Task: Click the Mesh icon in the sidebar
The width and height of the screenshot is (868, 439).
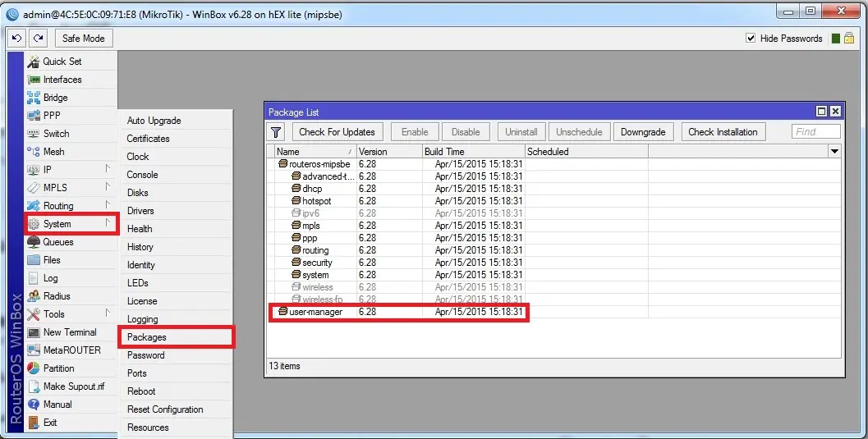Action: (34, 152)
